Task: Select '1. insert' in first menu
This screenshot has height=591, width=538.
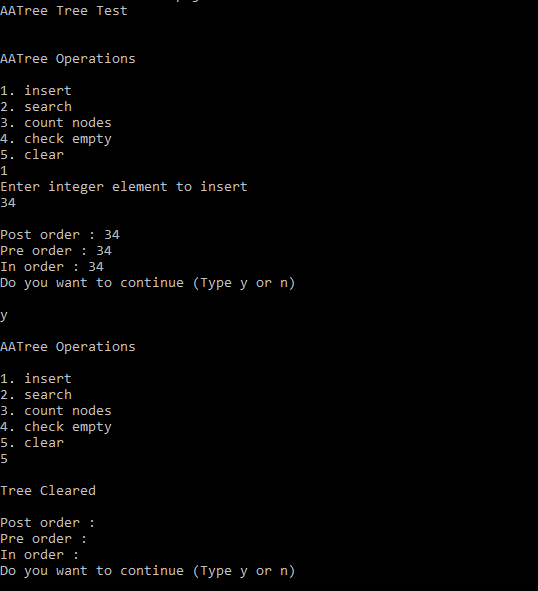Action: point(36,91)
